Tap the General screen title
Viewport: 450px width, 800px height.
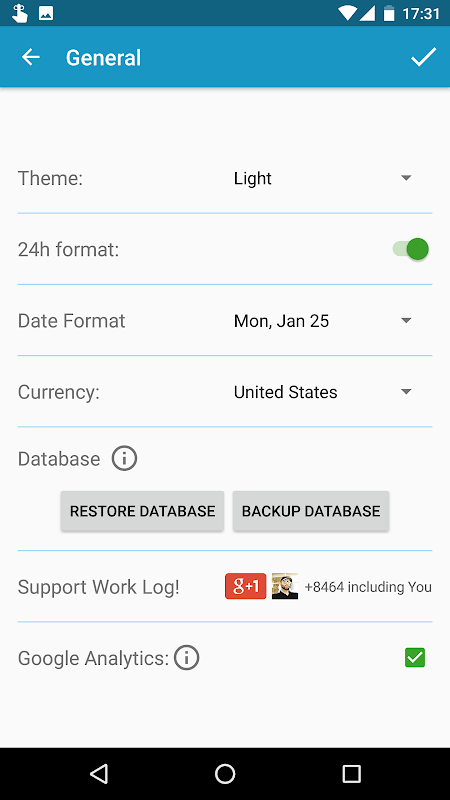click(x=104, y=58)
